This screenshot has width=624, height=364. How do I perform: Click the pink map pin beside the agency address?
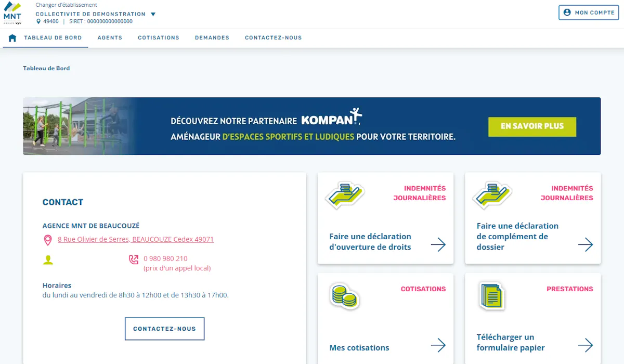pos(49,239)
